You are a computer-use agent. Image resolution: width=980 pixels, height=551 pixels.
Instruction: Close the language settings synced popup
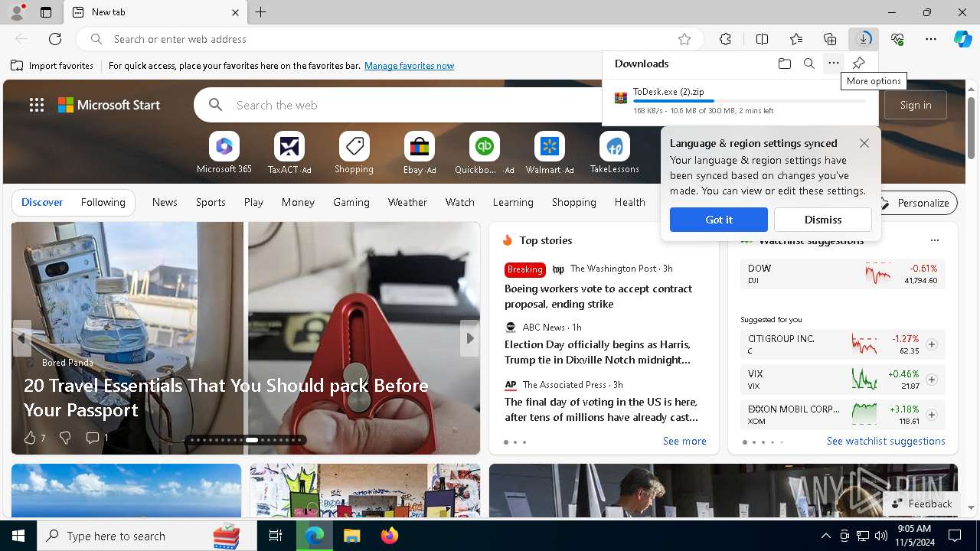coord(864,143)
